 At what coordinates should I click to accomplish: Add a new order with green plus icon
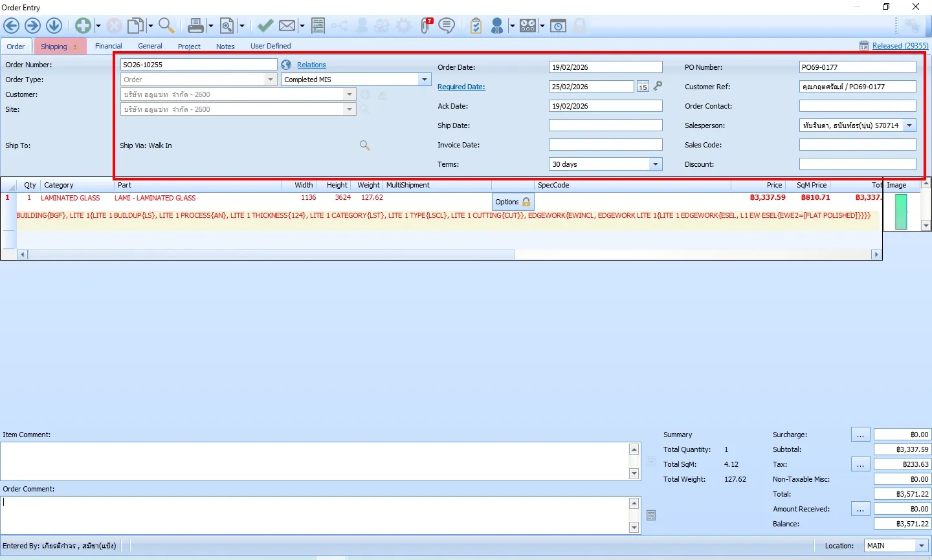(x=83, y=26)
